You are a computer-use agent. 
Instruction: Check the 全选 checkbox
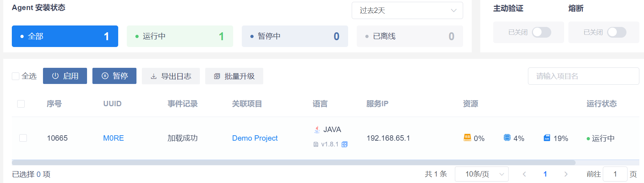(x=15, y=76)
